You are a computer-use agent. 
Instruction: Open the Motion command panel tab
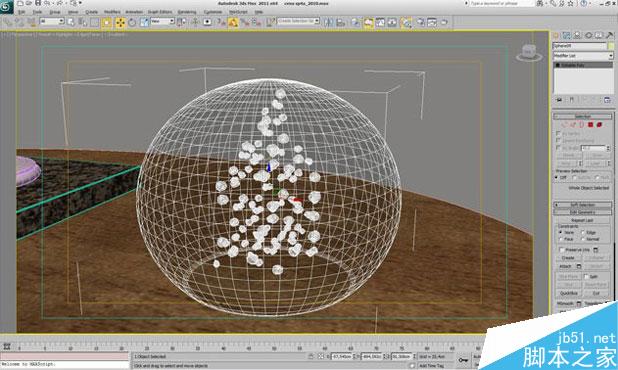click(588, 35)
